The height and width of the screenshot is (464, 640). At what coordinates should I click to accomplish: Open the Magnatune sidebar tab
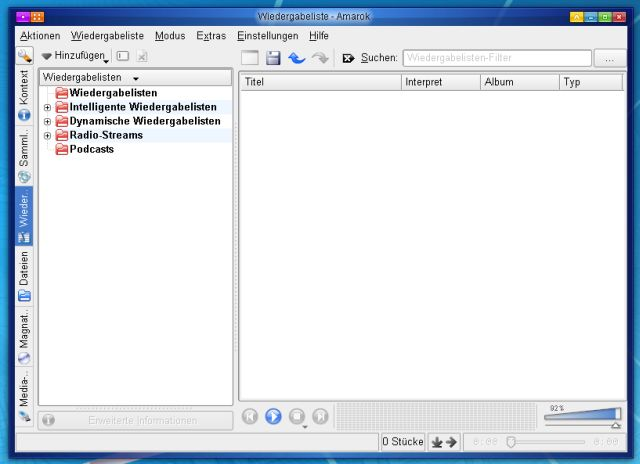click(x=24, y=336)
